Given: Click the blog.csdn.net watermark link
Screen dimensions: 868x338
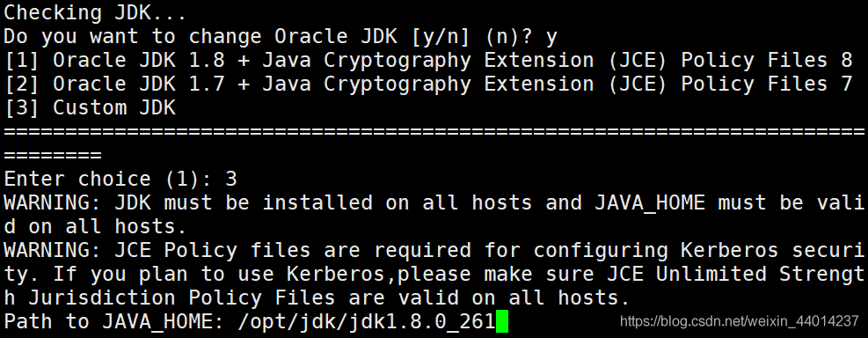Looking at the screenshot, I should click(739, 320).
